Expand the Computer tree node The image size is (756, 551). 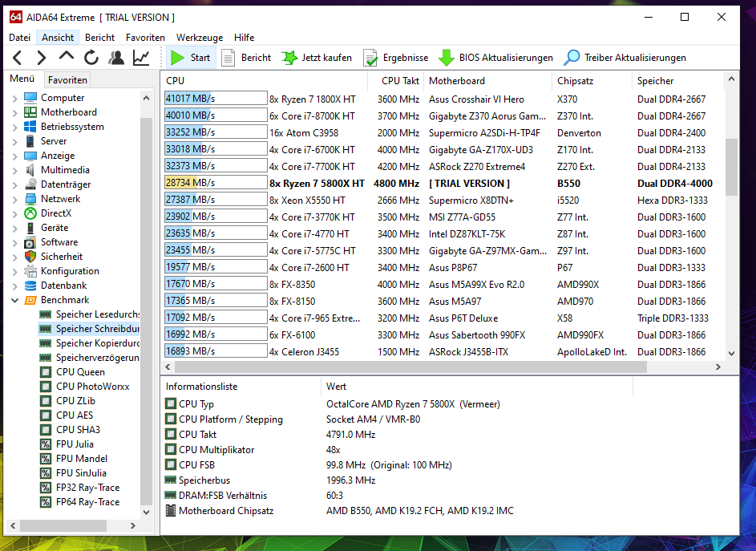tap(14, 99)
